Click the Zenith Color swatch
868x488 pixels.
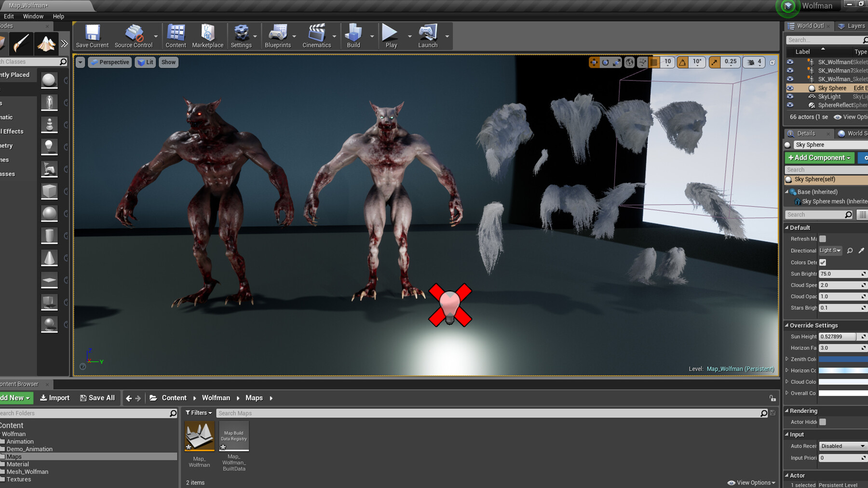[x=843, y=359]
